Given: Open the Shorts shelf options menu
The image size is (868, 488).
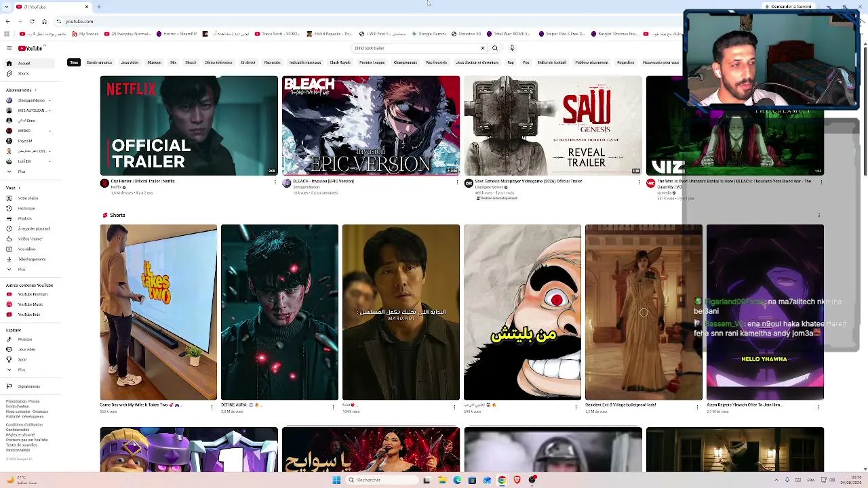Looking at the screenshot, I should pos(819,215).
